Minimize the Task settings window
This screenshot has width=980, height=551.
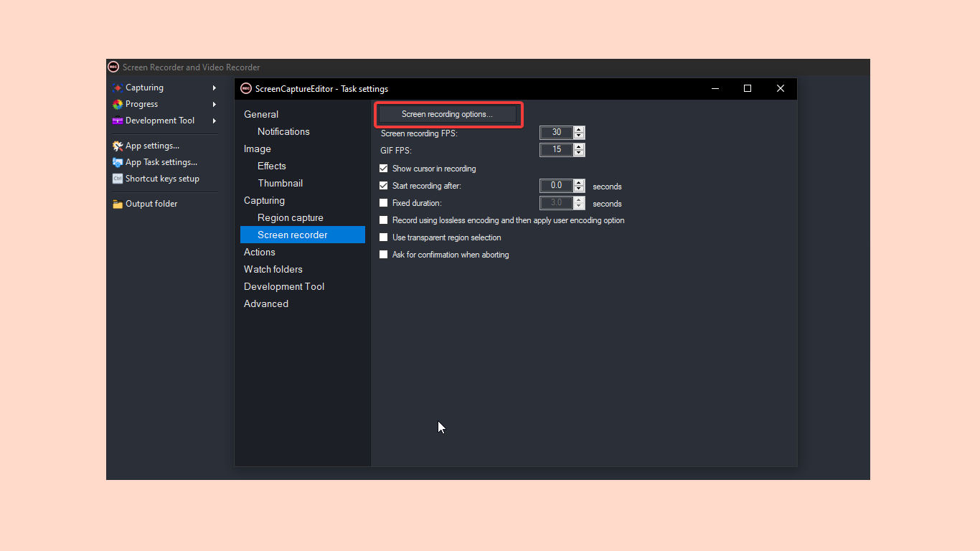tap(715, 89)
